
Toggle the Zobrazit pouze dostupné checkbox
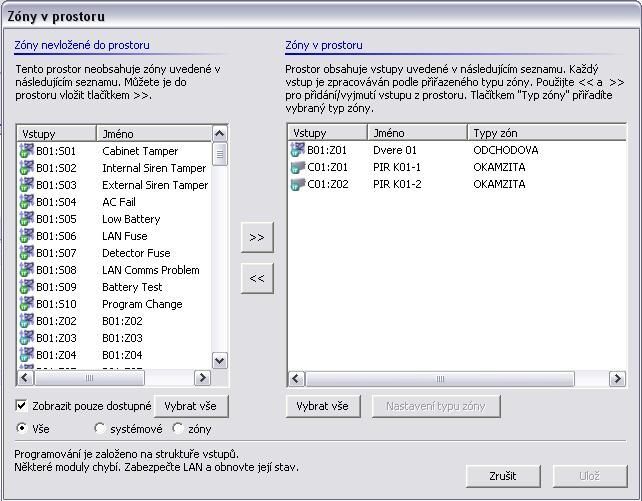(22, 406)
